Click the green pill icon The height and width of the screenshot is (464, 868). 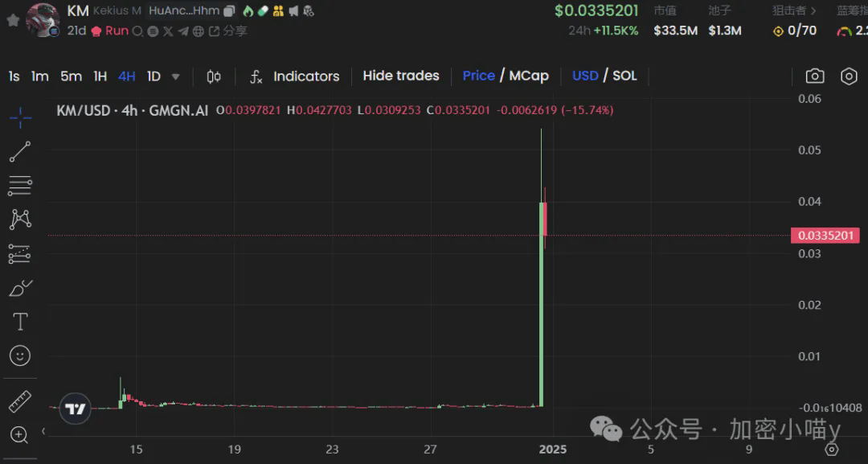point(263,10)
